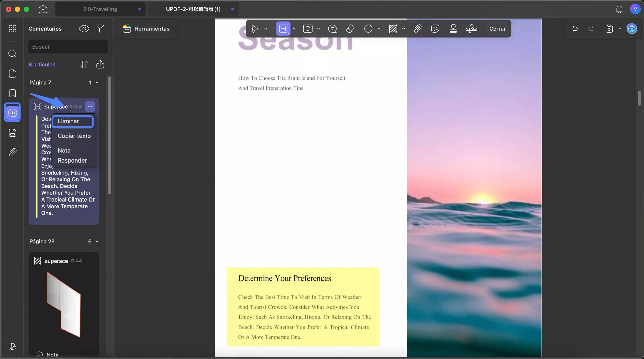Click the Buscar search field
The image size is (644, 359).
[x=68, y=47]
